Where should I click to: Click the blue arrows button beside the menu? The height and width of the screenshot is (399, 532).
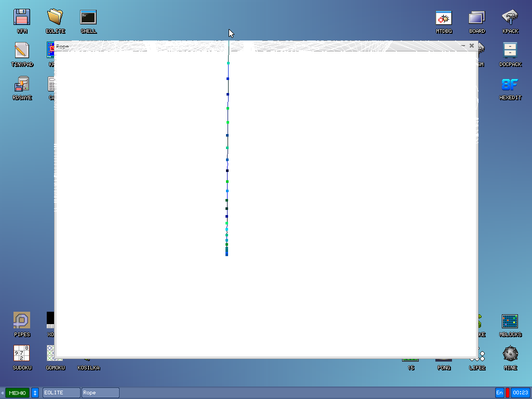(x=35, y=393)
